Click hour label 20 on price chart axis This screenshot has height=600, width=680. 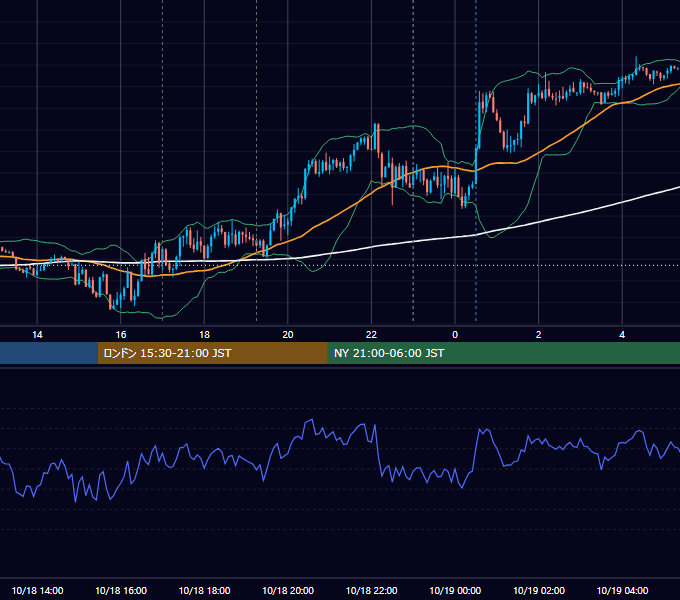pyautogui.click(x=288, y=334)
